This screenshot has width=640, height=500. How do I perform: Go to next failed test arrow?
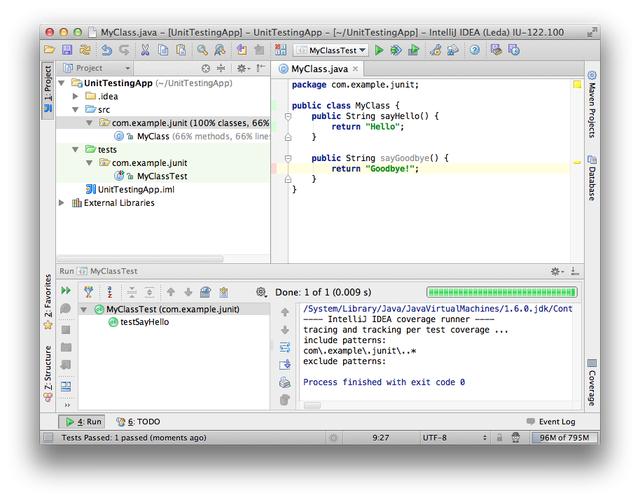pyautogui.click(x=188, y=292)
